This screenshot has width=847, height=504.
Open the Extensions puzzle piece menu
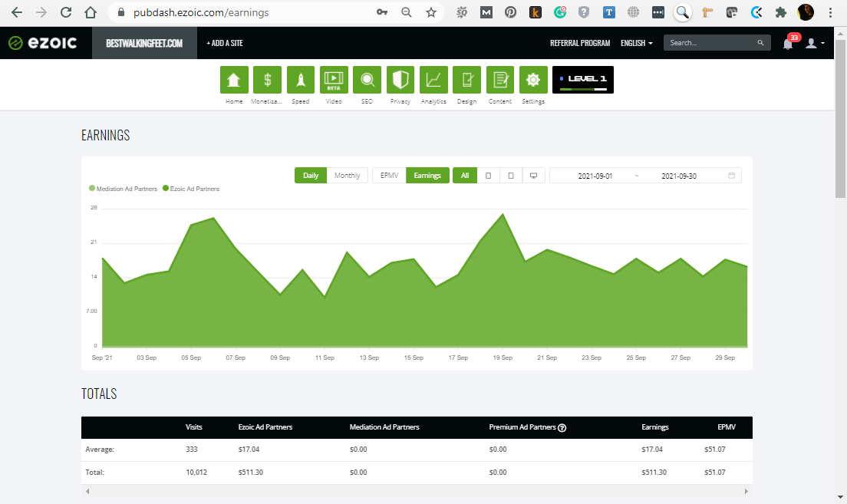[x=780, y=12]
